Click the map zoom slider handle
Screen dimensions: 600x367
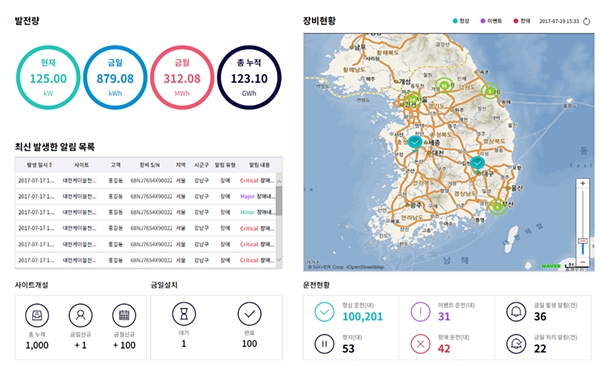[x=583, y=241]
